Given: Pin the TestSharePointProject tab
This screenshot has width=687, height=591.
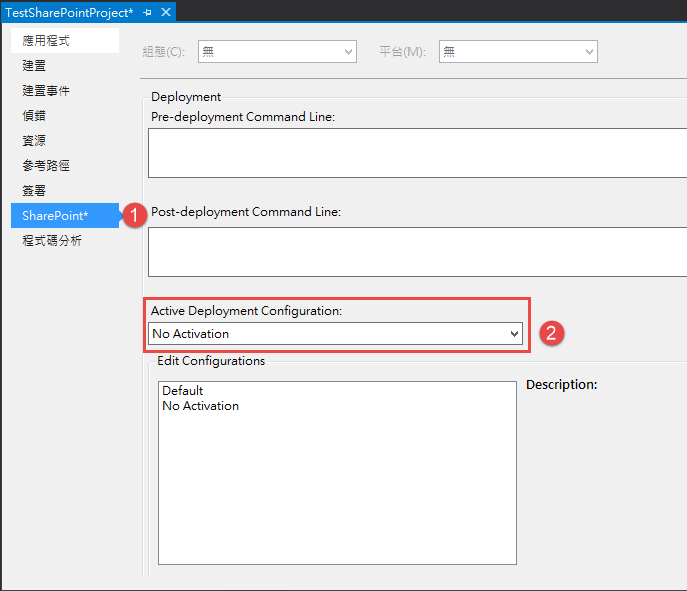Looking at the screenshot, I should pos(147,13).
